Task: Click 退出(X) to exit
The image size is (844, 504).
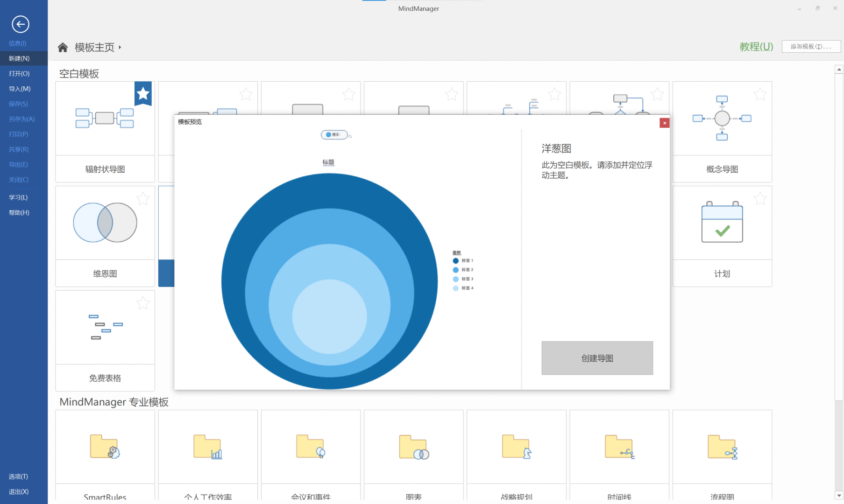Action: (x=18, y=492)
